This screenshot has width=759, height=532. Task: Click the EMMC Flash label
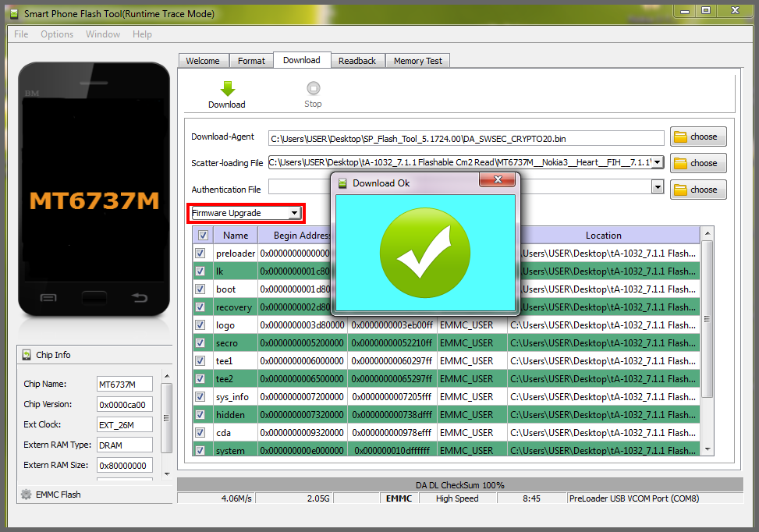coord(58,495)
